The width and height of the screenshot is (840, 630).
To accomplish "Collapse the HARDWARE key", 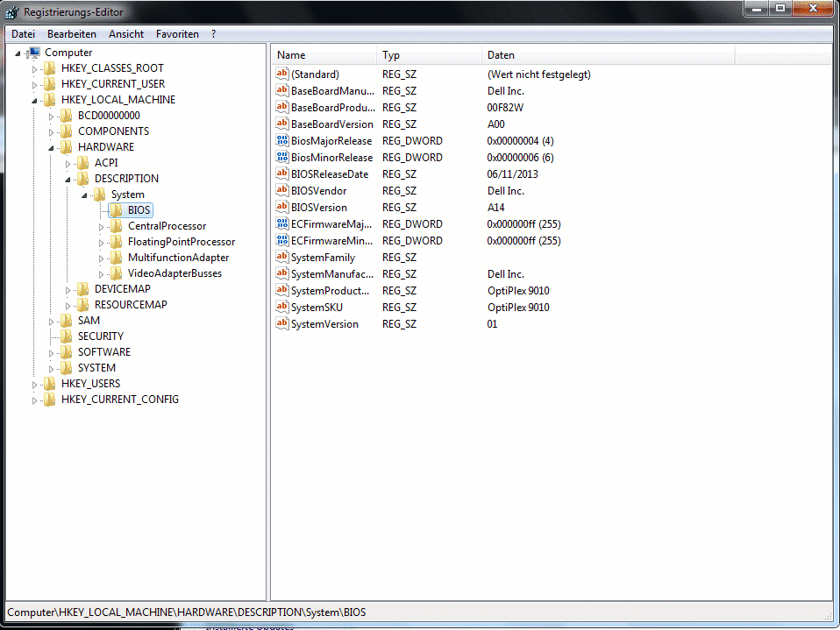I will [x=51, y=148].
